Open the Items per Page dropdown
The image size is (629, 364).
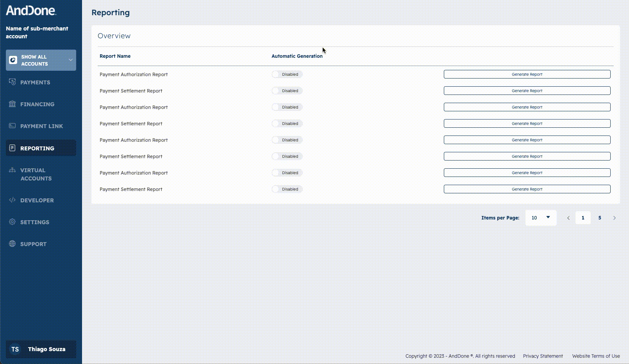pos(541,218)
